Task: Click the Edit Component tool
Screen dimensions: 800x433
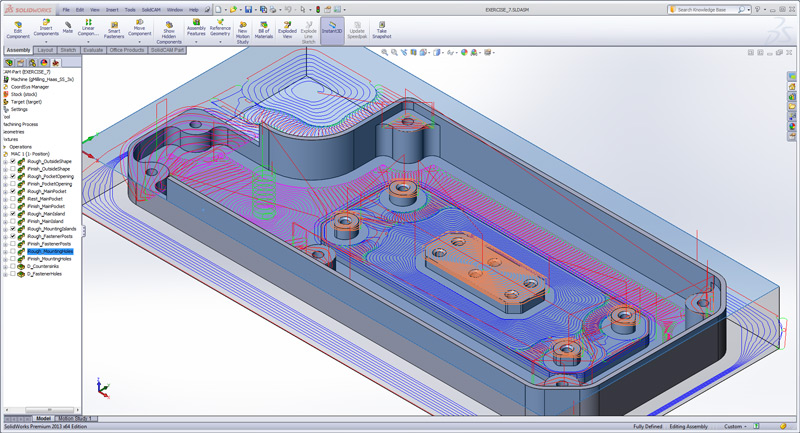Action: point(18,27)
